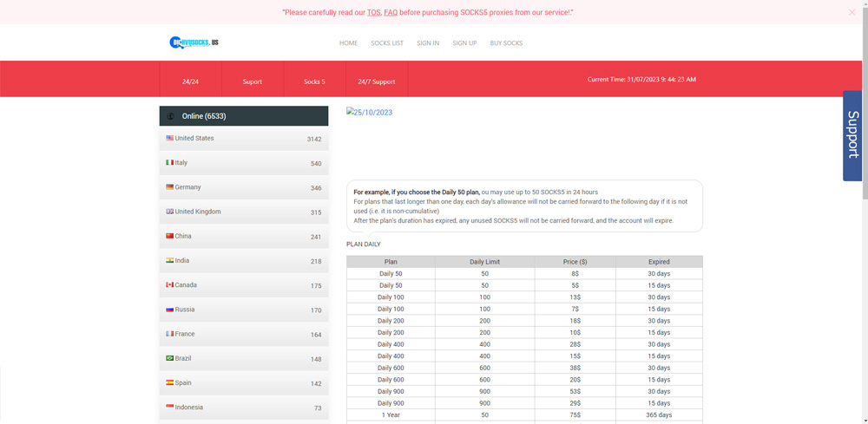
Task: Open the BUY SOCKS page
Action: click(506, 42)
